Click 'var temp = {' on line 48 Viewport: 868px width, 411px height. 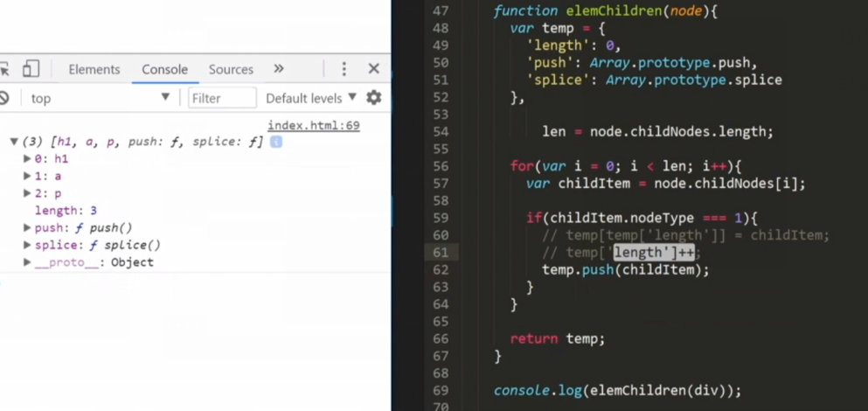(x=558, y=28)
